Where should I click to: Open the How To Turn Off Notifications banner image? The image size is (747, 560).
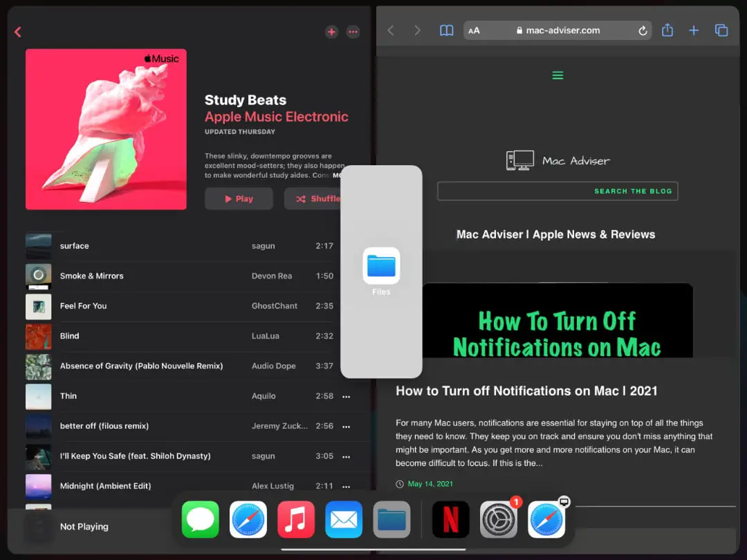point(558,321)
